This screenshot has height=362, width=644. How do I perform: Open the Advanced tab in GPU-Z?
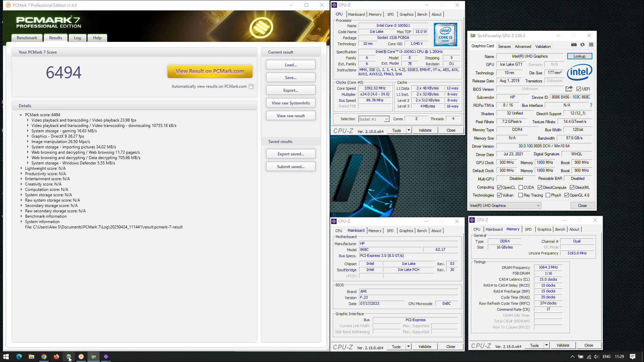click(523, 47)
